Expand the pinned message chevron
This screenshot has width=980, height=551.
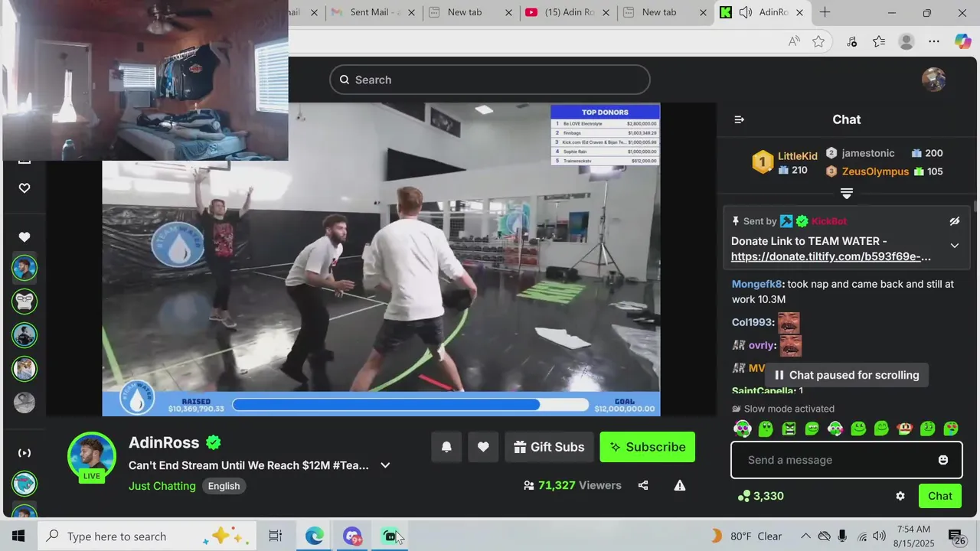(954, 246)
